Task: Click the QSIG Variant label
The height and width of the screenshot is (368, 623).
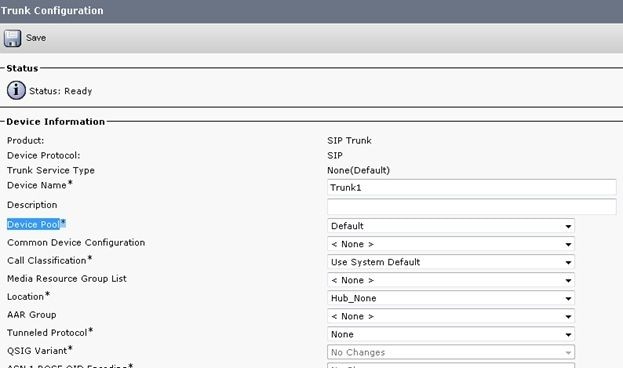Action: (39, 351)
